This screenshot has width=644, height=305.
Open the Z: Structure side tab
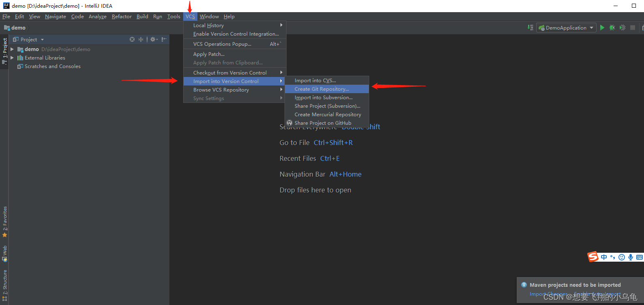click(4, 285)
